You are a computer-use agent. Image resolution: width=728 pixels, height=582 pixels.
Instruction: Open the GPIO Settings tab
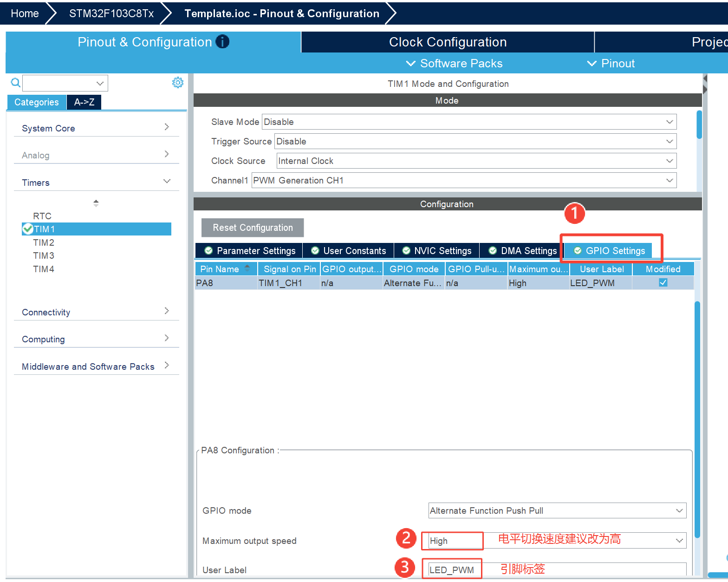(x=609, y=250)
